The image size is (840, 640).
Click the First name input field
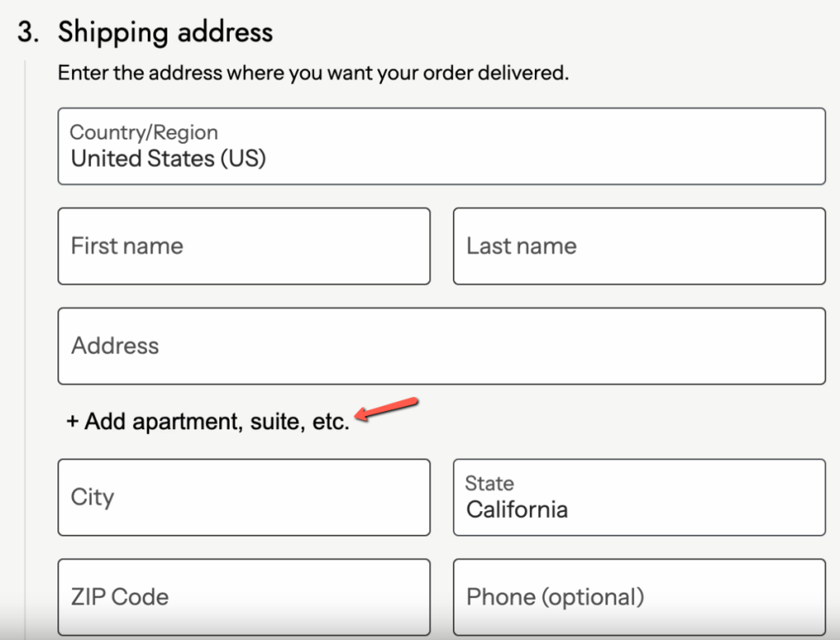pos(244,246)
